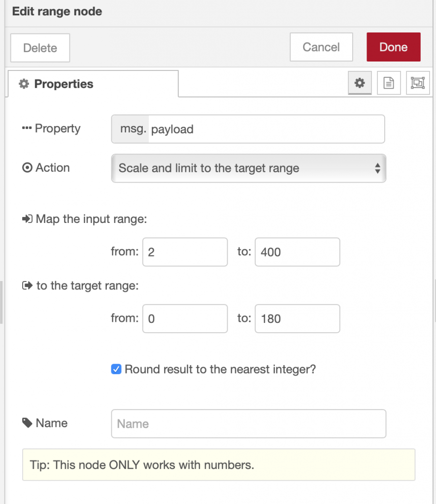Click the target range arrow icon
436x504 pixels.
pos(28,285)
